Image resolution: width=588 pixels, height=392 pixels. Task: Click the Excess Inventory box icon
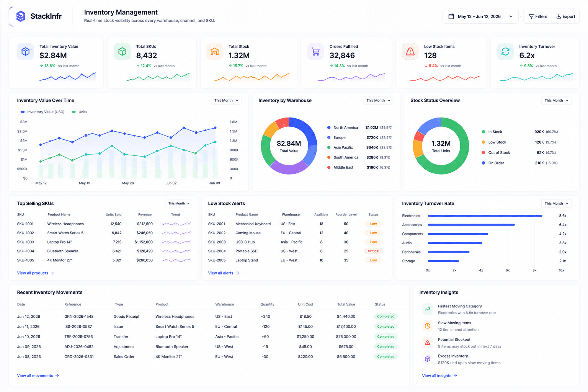tap(428, 359)
